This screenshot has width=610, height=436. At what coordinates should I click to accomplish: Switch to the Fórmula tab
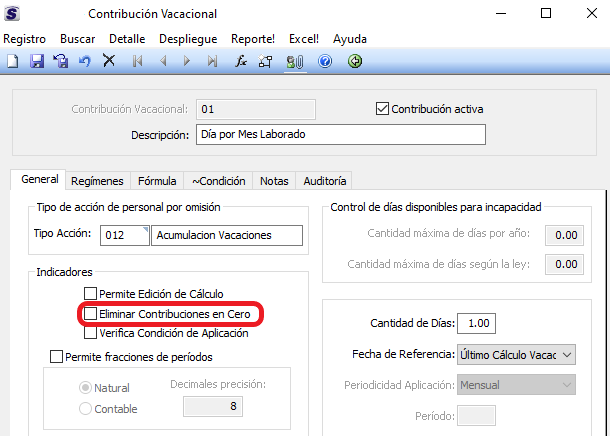tap(157, 181)
